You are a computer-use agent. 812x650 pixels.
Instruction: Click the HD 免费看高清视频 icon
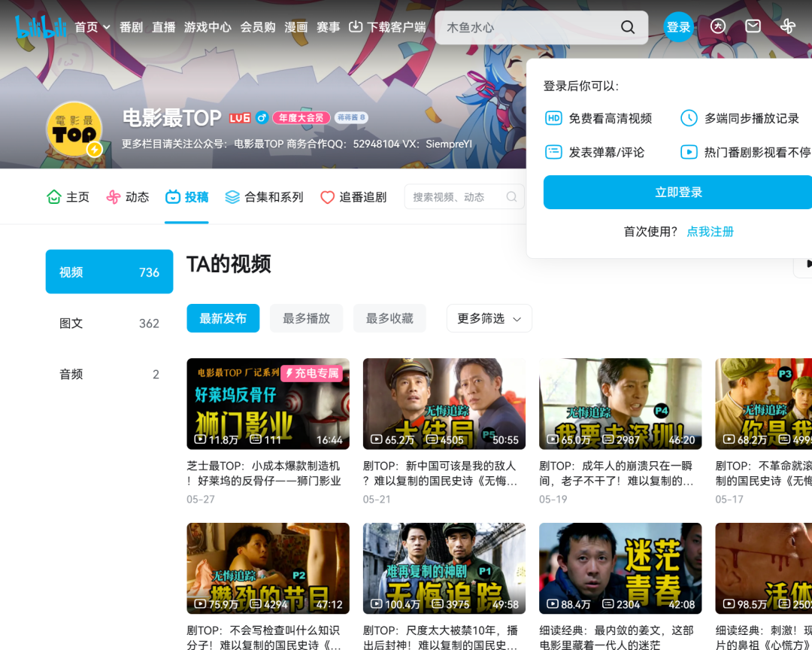click(x=553, y=118)
